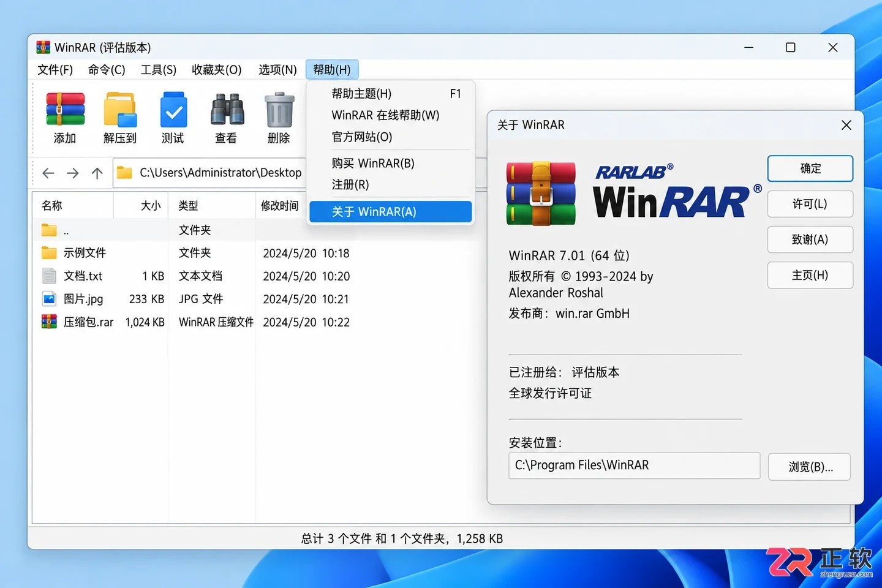
Task: Open the 命令(C) menu
Action: [x=107, y=70]
